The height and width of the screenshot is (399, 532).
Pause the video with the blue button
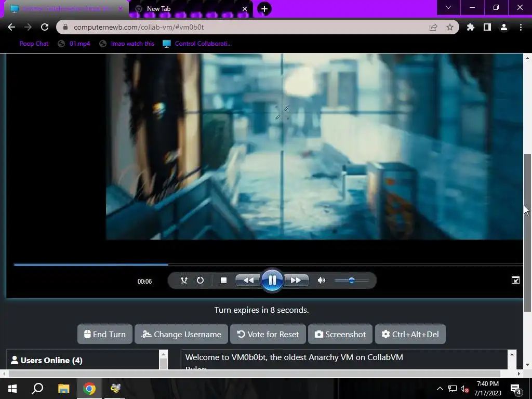pos(272,280)
